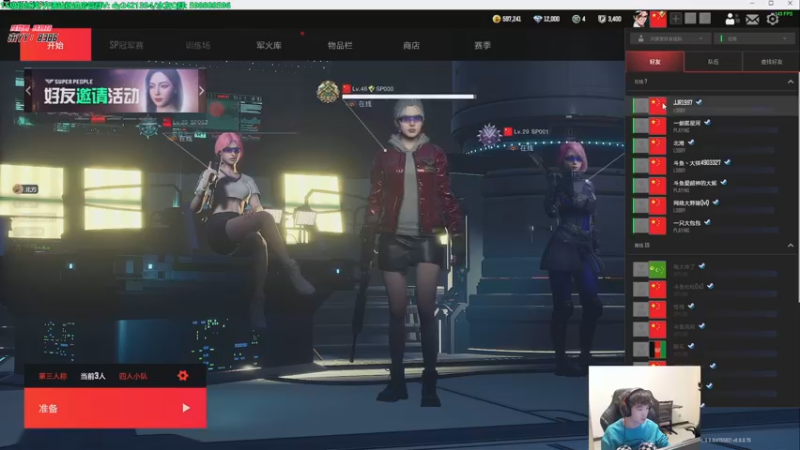Select the 队伍 team tab
Image resolution: width=800 pixels, height=450 pixels.
[713, 62]
